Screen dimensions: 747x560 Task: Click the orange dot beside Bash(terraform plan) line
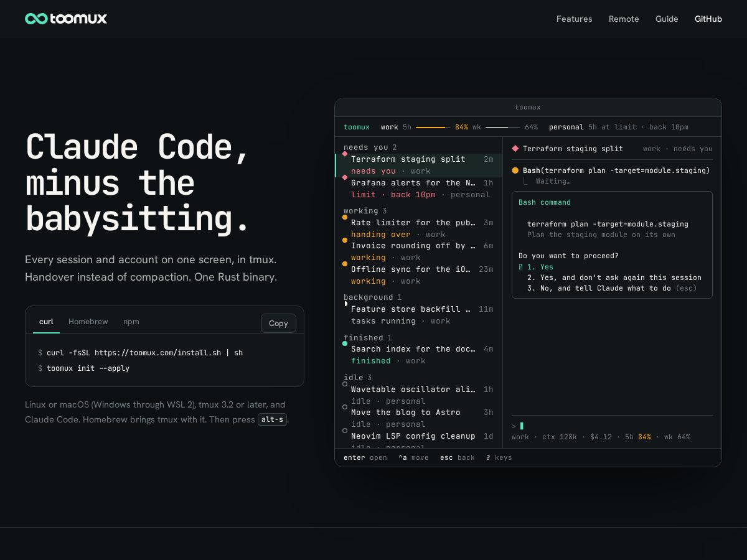coord(515,170)
